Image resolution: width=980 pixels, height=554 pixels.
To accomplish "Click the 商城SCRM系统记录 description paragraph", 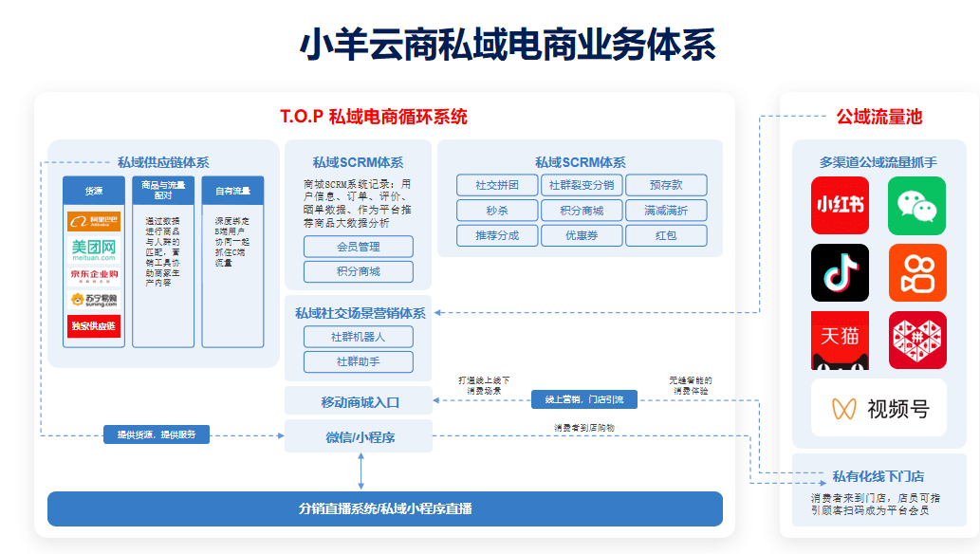I will 358,203.
